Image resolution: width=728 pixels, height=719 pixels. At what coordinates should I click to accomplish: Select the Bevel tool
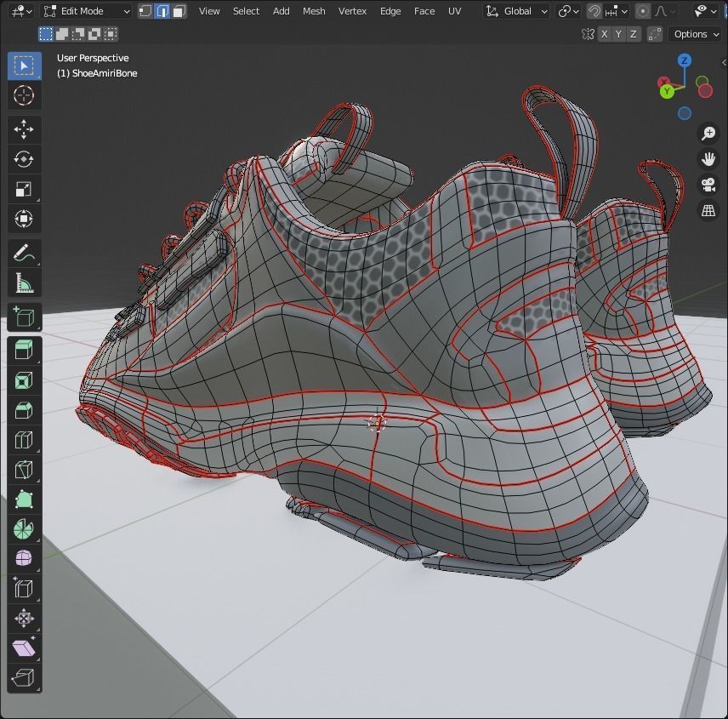pyautogui.click(x=24, y=409)
